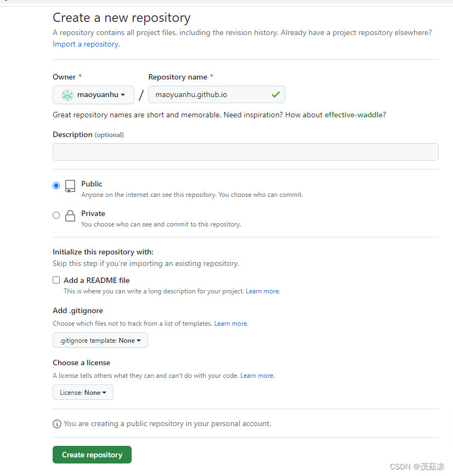The height and width of the screenshot is (476, 453).
Task: Select the Public repository radio button
Action: [56, 185]
